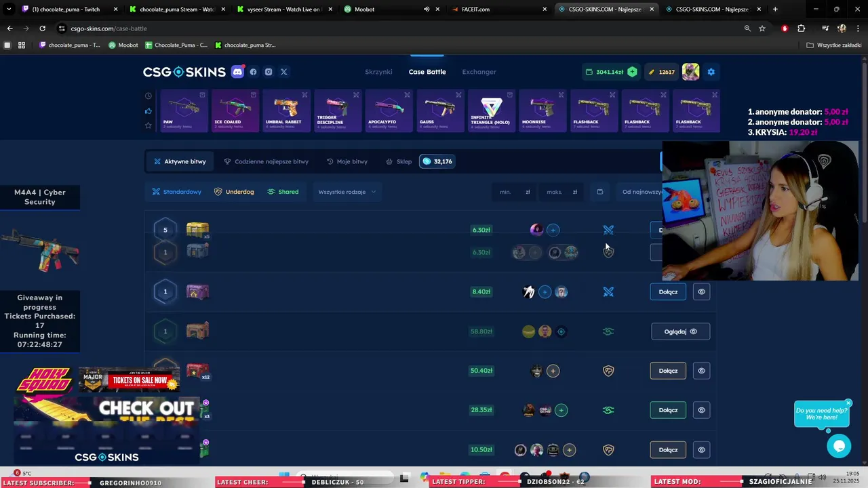Click the plus slot in the 10.50zł battle

coord(570,450)
